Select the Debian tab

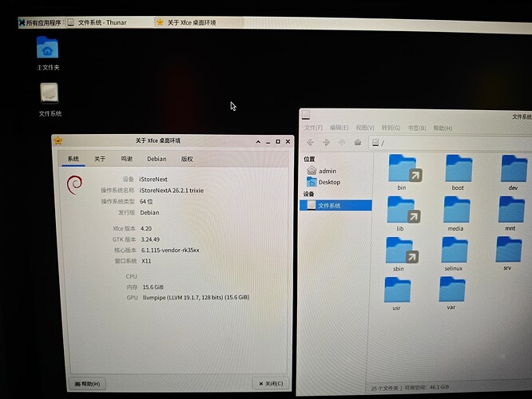[157, 159]
